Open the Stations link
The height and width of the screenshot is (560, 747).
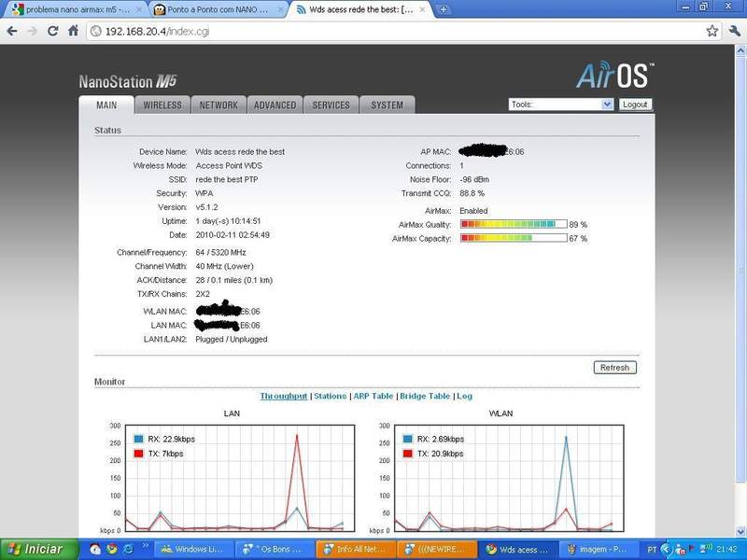(331, 396)
